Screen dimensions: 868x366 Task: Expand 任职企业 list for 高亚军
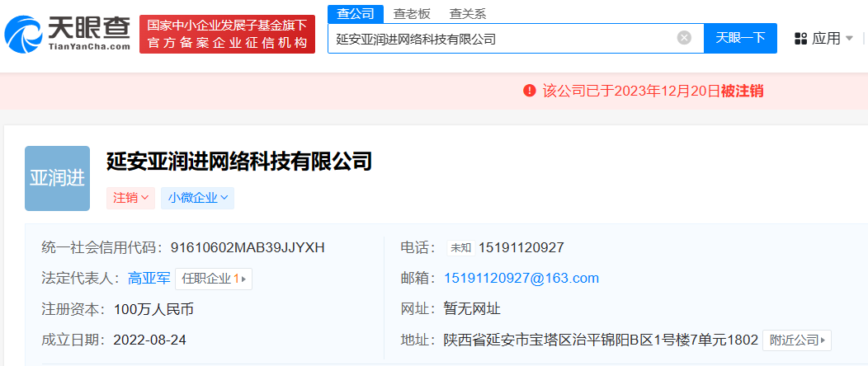(214, 279)
